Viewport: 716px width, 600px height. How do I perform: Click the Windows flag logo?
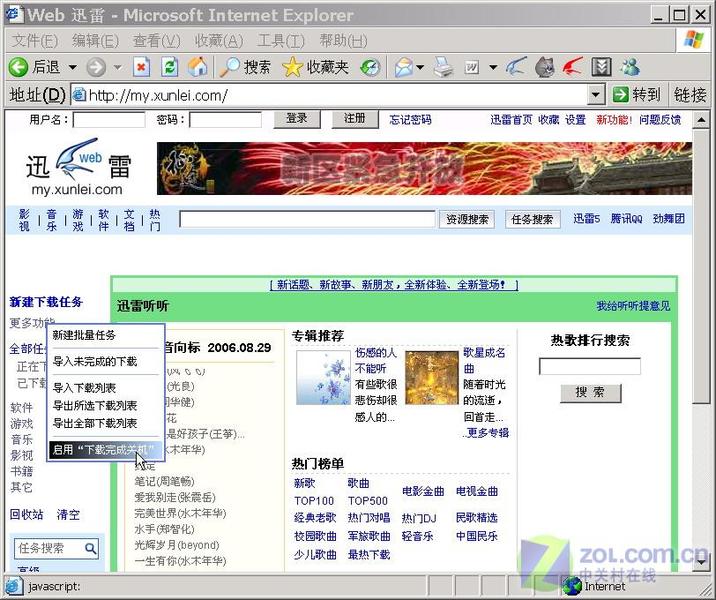pos(694,40)
